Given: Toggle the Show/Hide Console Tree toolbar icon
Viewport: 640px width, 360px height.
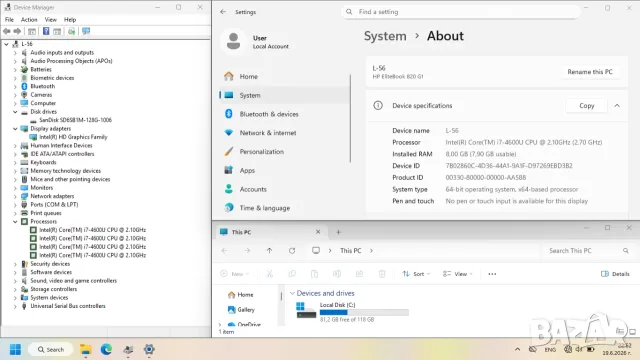Looking at the screenshot, I should click(x=32, y=31).
